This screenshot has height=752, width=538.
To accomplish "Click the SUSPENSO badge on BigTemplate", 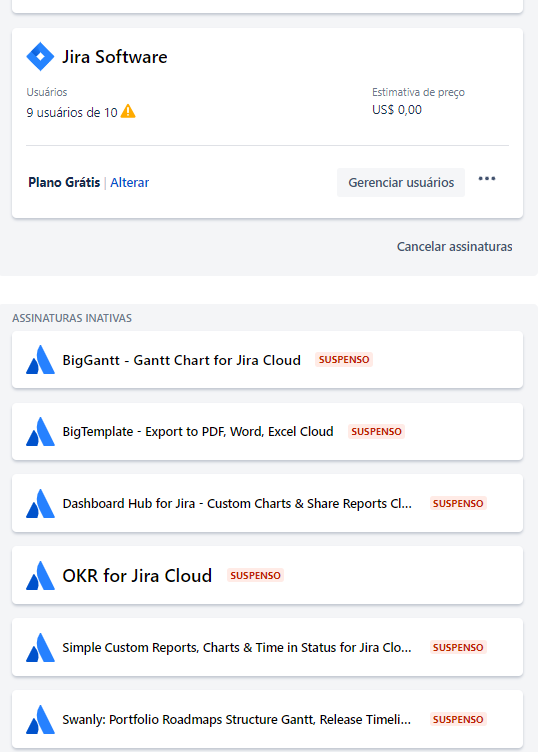I will click(376, 432).
